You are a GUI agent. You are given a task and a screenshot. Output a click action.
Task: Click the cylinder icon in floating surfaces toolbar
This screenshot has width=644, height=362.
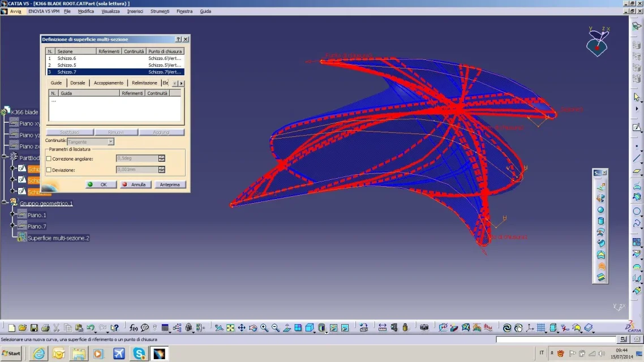600,221
